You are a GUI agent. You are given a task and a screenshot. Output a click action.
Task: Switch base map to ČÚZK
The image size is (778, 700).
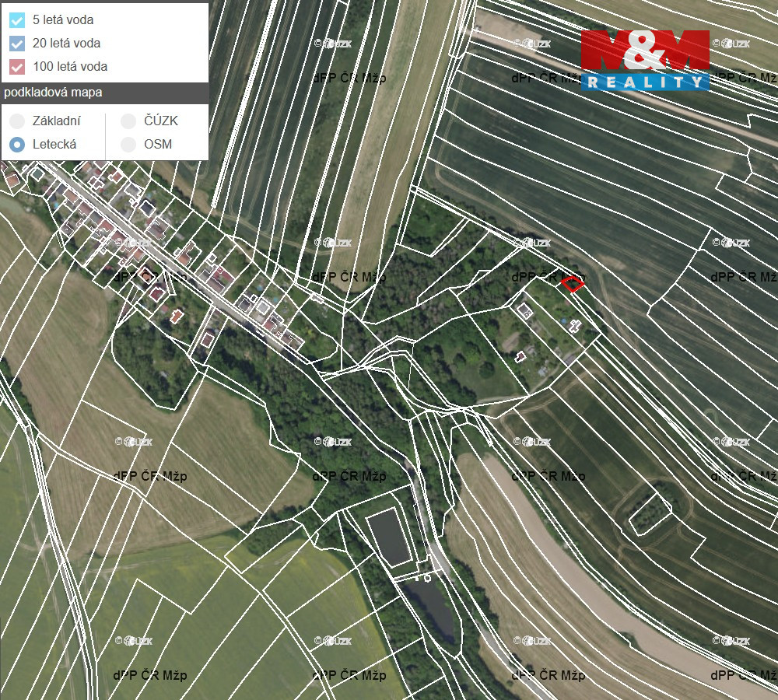(128, 121)
